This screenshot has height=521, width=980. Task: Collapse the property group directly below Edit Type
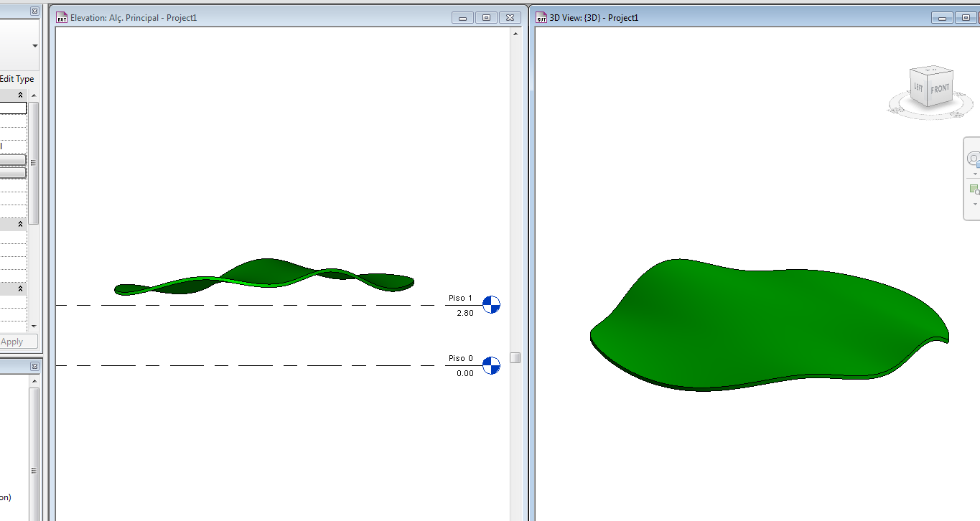(x=20, y=95)
